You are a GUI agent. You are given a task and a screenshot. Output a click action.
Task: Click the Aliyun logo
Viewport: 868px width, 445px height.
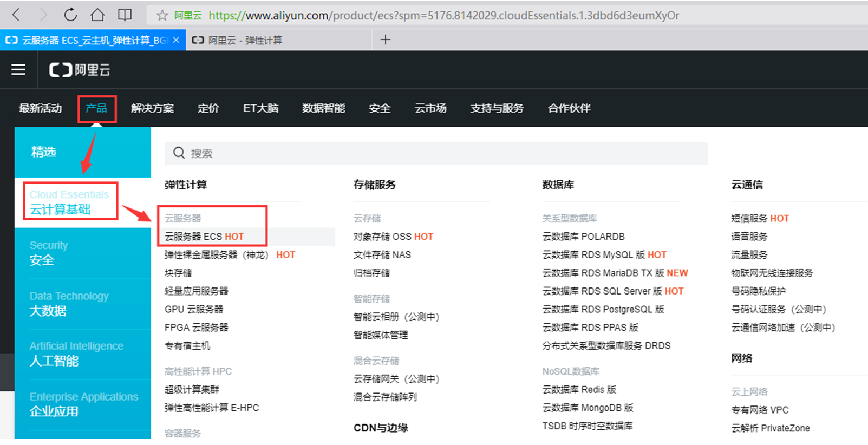pos(80,70)
